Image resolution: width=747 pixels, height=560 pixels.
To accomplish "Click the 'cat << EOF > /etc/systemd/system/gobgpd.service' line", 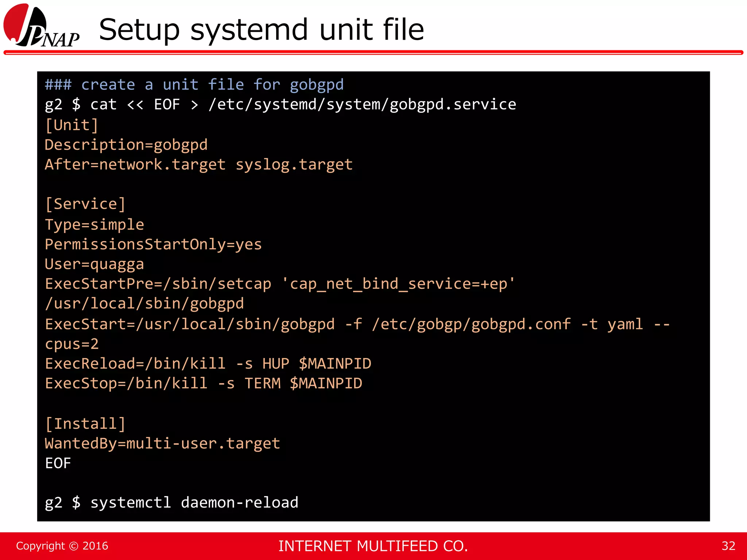I will (280, 105).
